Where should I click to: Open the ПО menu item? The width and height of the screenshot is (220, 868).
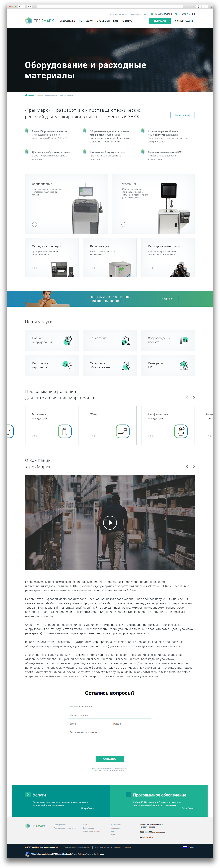click(x=81, y=21)
